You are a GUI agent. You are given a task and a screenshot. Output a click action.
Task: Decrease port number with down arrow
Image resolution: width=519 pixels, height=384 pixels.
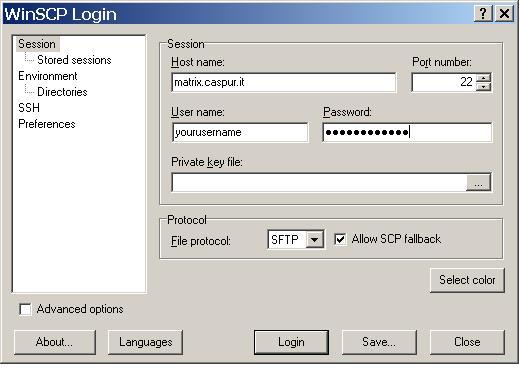pyautogui.click(x=484, y=87)
